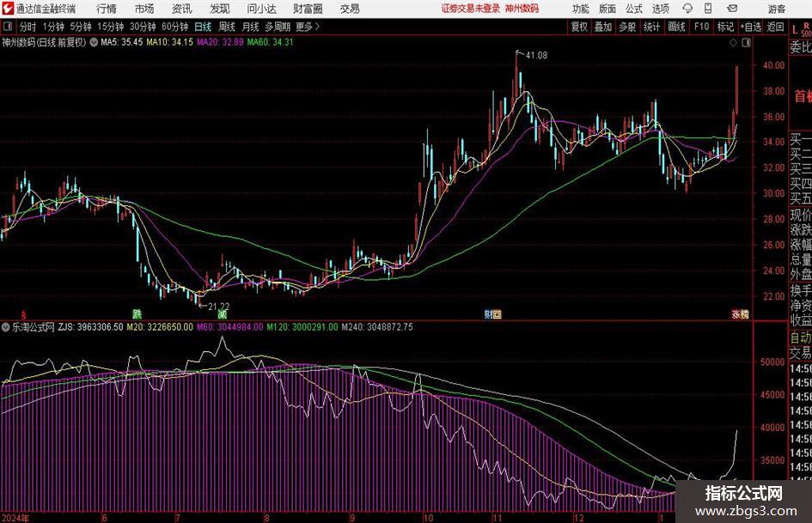Screen dimensions: 812x523
Task: Add stock with +自选 button
Action: pos(751,27)
